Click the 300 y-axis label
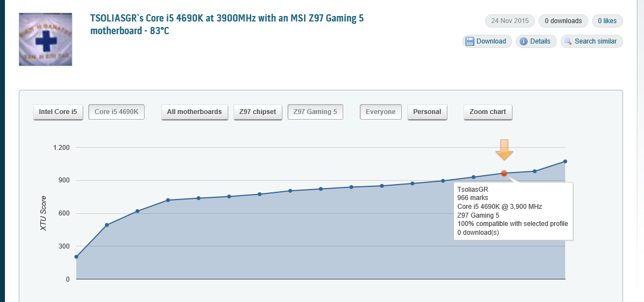 64,246
